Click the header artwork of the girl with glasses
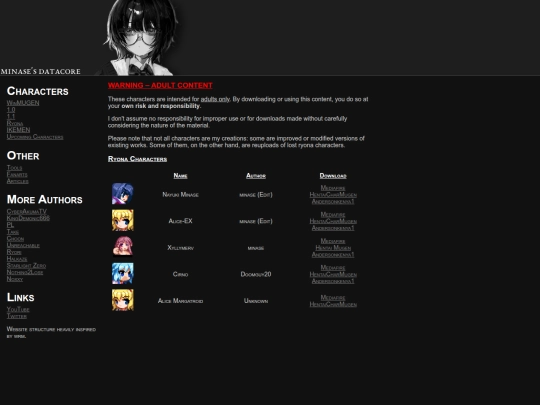 point(139,38)
